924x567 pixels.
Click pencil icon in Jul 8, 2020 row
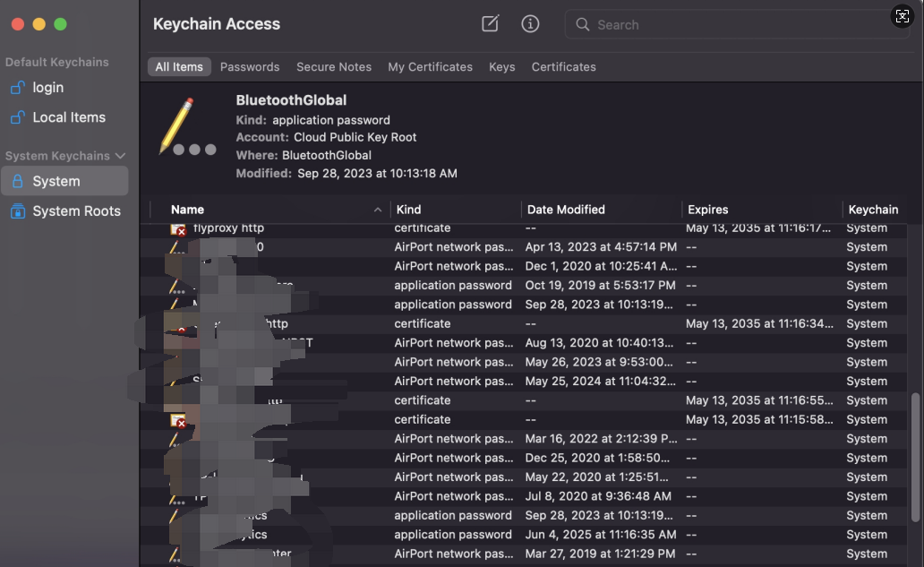coord(175,498)
